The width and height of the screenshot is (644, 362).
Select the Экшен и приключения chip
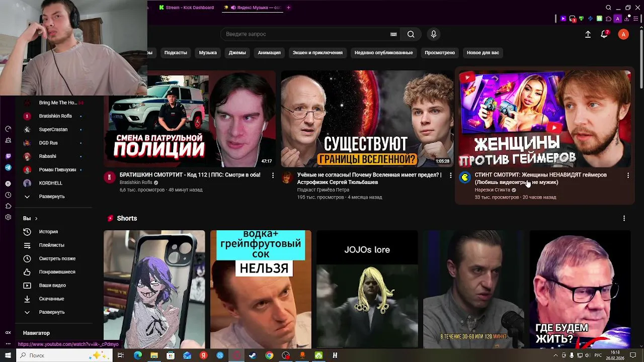pos(317,53)
